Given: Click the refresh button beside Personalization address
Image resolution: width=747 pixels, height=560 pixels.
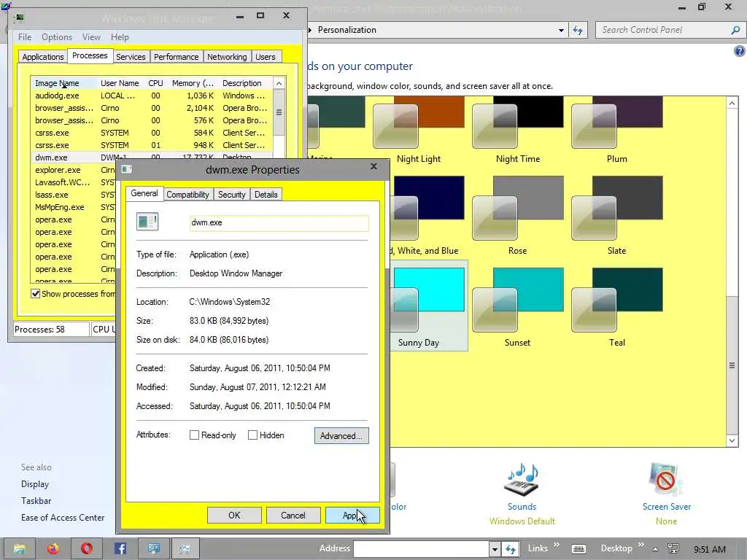Looking at the screenshot, I should pos(578,30).
